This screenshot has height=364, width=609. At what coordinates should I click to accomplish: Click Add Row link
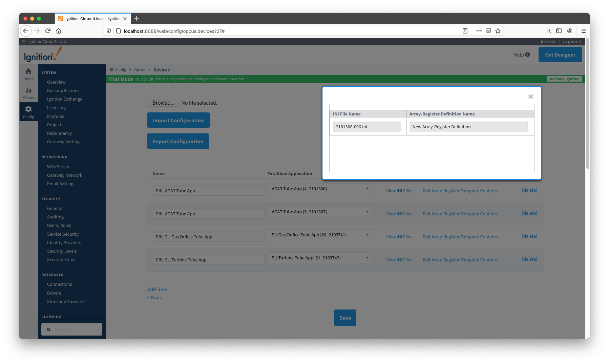[x=157, y=289]
